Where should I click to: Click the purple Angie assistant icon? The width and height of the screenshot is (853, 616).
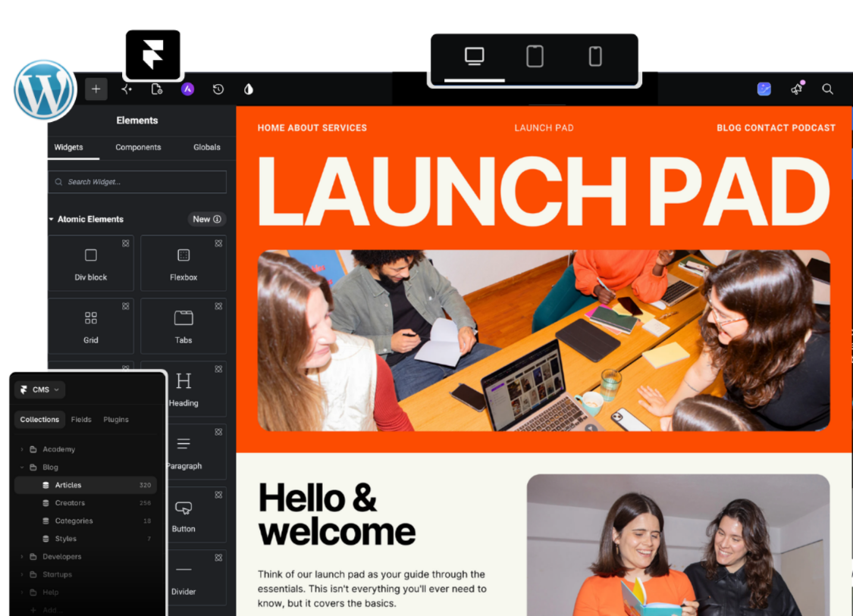[x=188, y=89]
